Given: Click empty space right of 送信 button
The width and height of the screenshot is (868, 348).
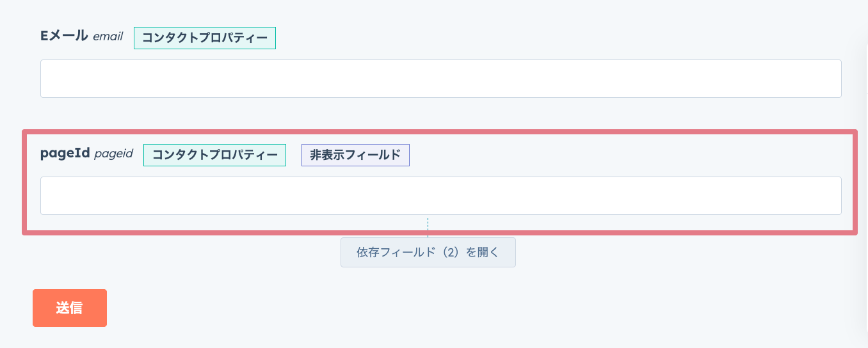Looking at the screenshot, I should click(x=448, y=308).
